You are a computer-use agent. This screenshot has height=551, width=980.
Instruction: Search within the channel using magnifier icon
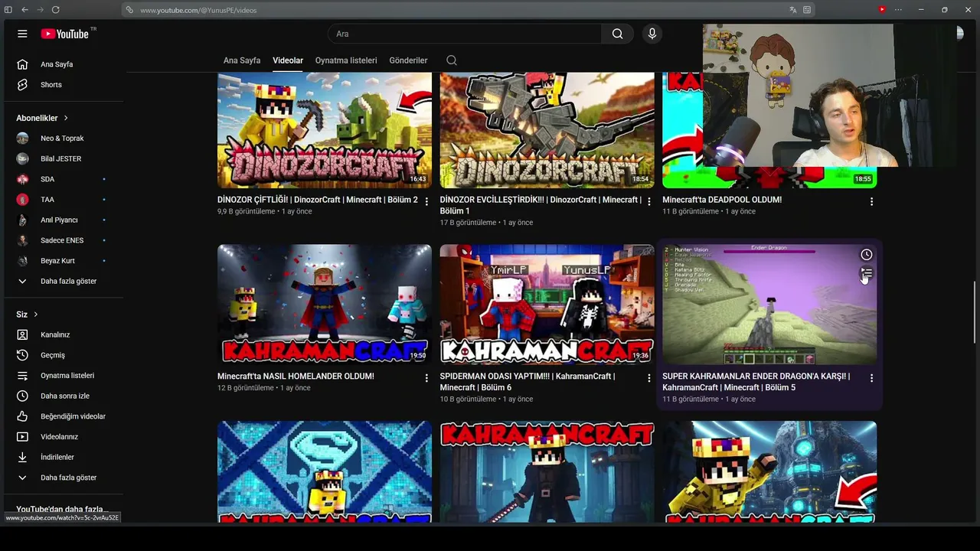pos(452,60)
